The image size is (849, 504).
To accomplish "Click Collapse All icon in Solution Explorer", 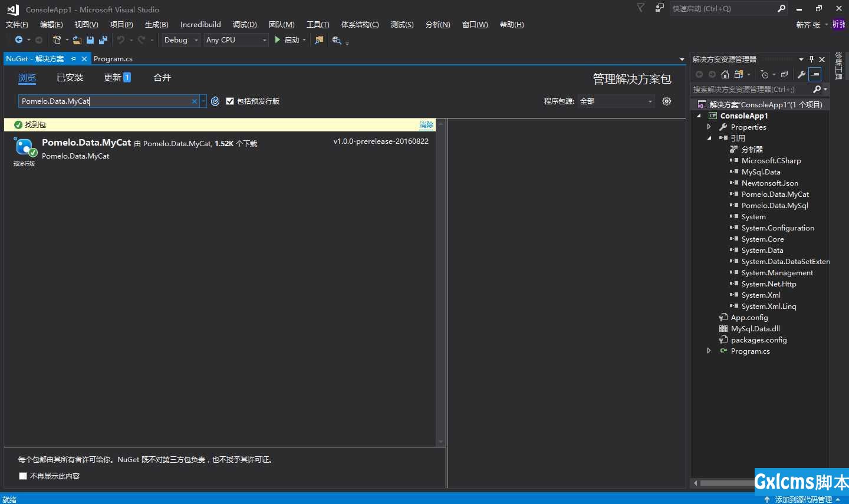I will click(784, 74).
